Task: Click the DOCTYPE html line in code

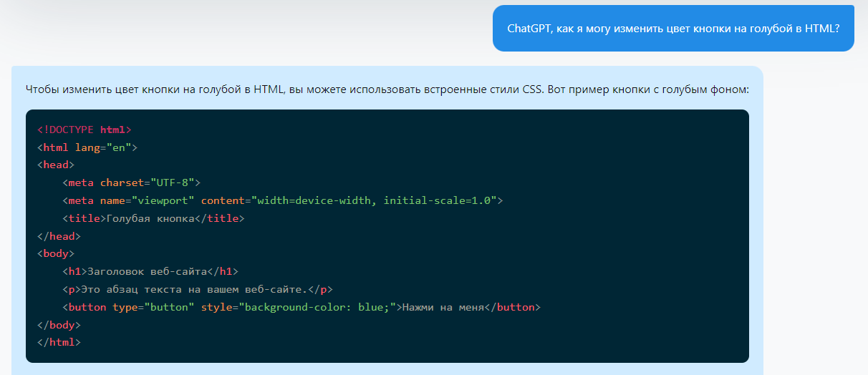Action: click(85, 130)
